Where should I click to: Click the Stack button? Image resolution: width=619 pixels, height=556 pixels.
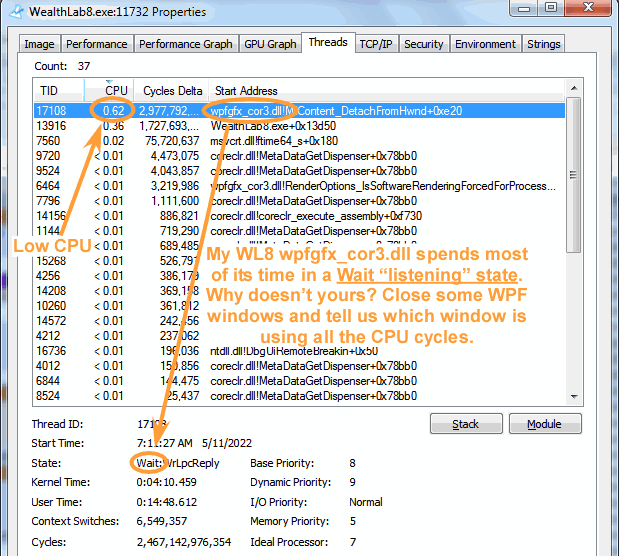coord(466,424)
